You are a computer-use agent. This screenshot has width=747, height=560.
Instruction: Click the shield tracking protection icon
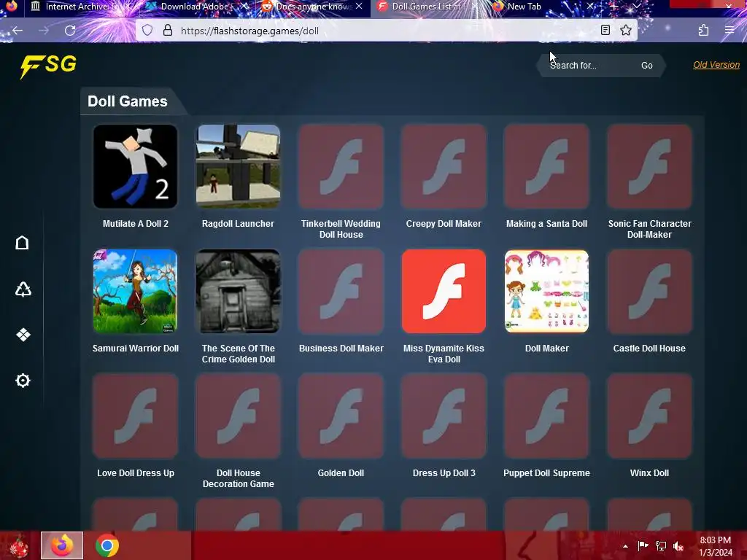(147, 31)
